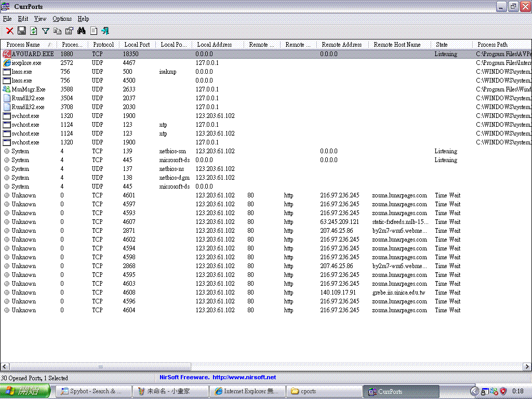Click the Exit icon in the toolbar
This screenshot has width=532, height=399.
click(105, 31)
